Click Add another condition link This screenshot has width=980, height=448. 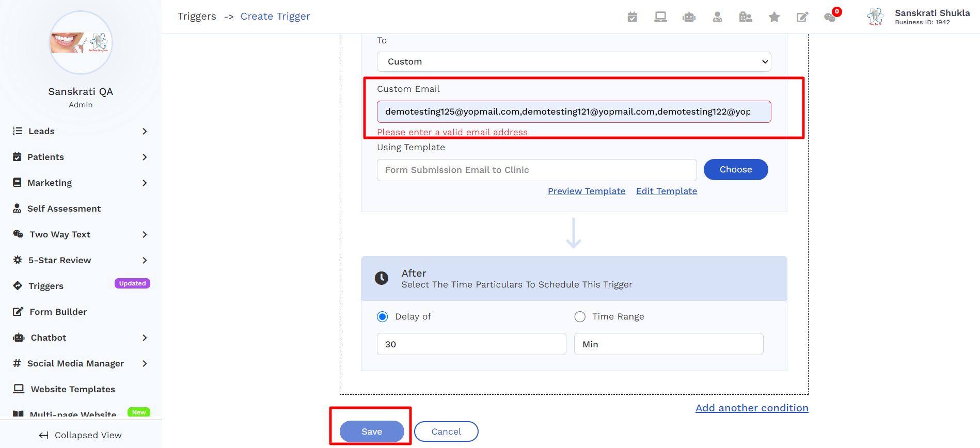[x=751, y=408]
